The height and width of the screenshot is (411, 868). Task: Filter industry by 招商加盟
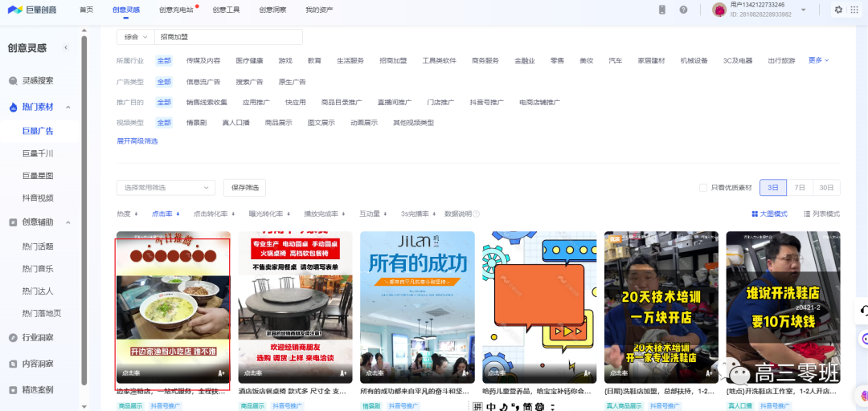click(393, 61)
